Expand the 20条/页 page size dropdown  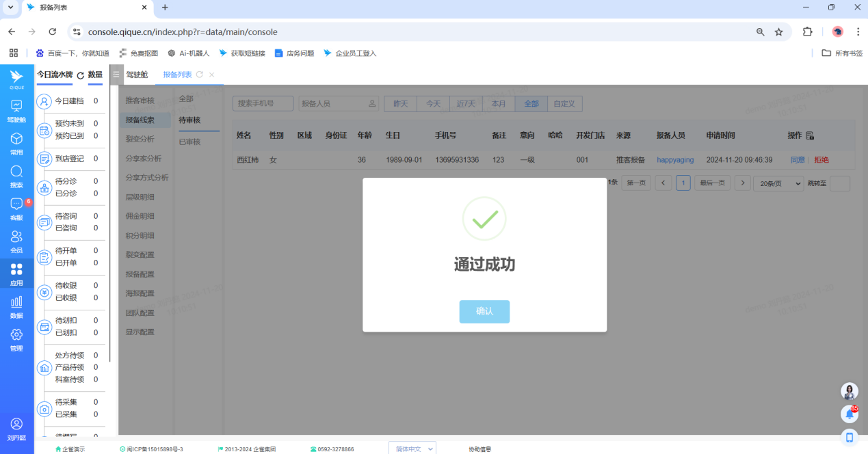pyautogui.click(x=778, y=183)
